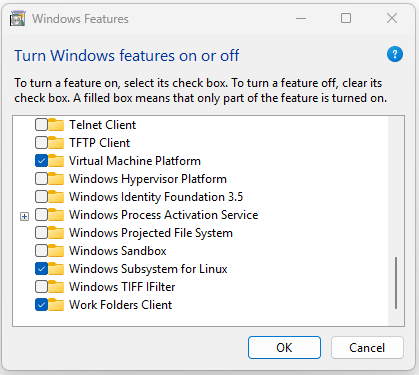Uncheck Virtual Machine Platform
The image size is (419, 375).
tap(41, 161)
